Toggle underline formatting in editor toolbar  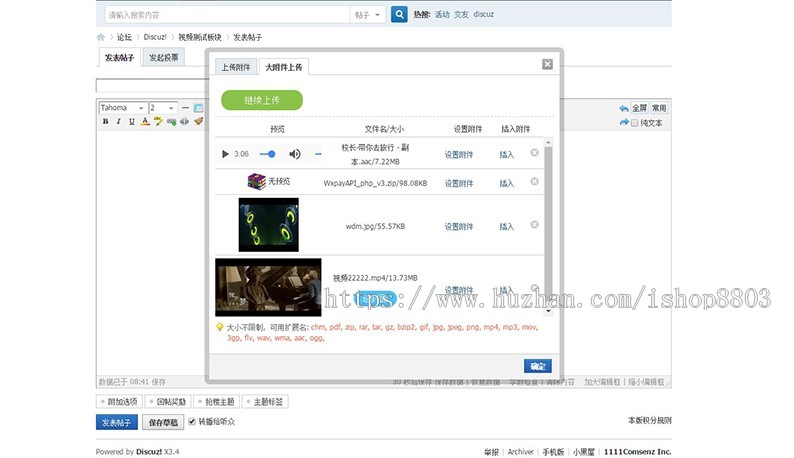132,121
